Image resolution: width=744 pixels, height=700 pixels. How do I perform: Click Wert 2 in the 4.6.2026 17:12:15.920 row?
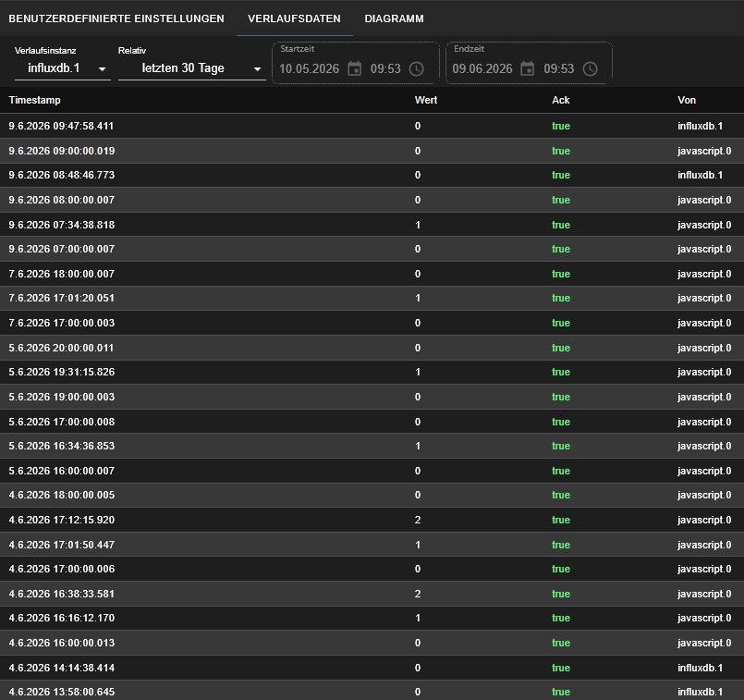click(418, 520)
